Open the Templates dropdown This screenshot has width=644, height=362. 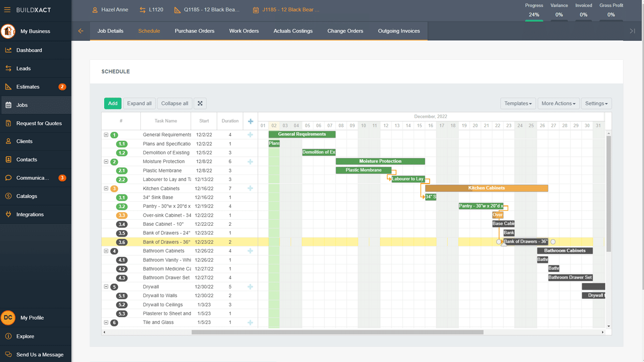pyautogui.click(x=518, y=104)
